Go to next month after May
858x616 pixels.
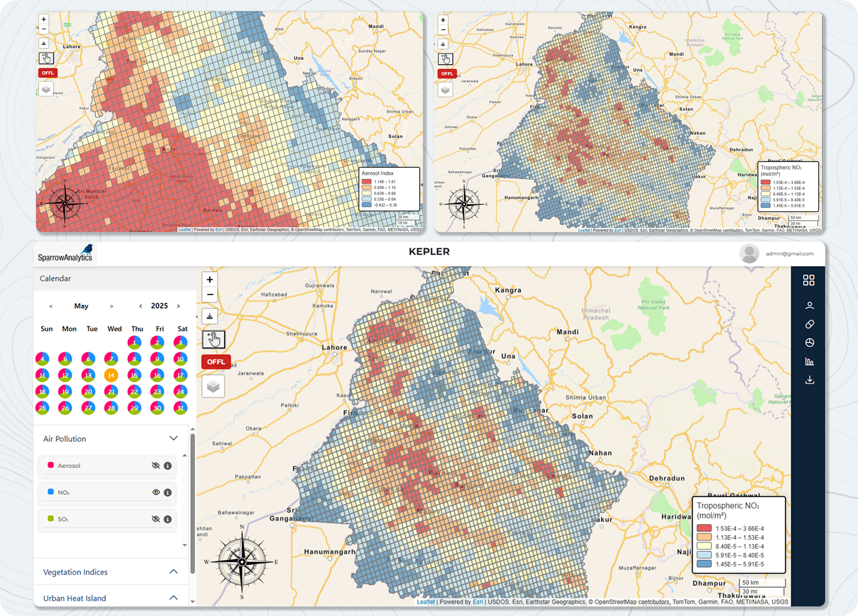tap(111, 306)
